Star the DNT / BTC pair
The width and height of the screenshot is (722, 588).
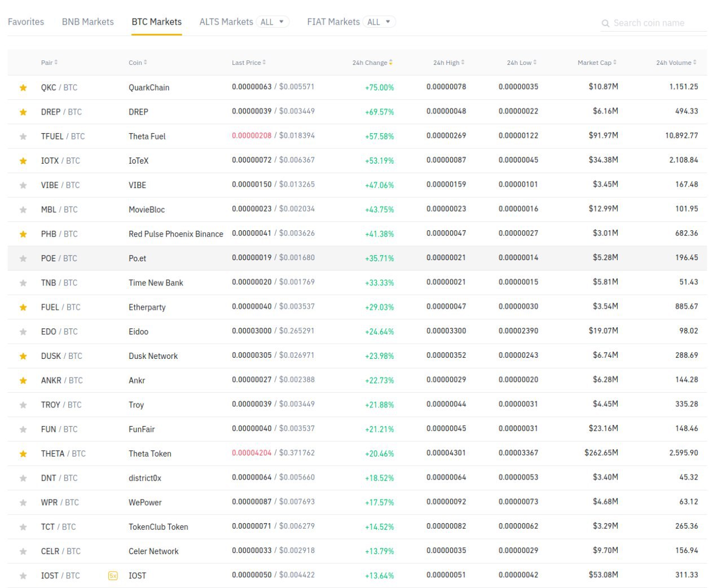23,478
